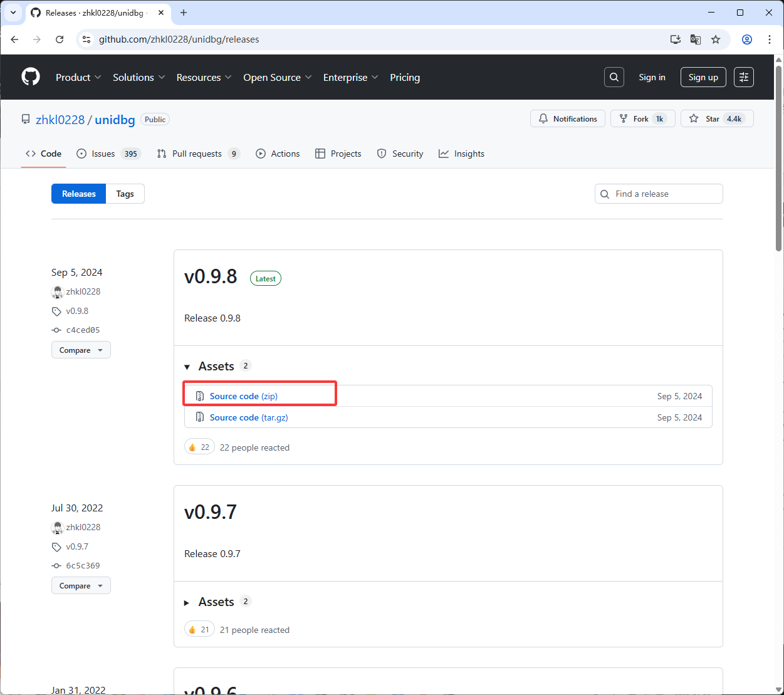Open Compare dropdown for v0.9.8
Image resolution: width=784 pixels, height=695 pixels.
point(81,350)
